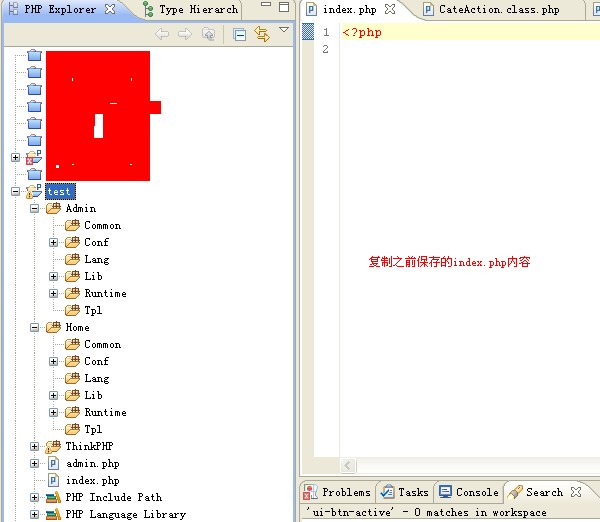Click the 'ui-btn-active' search result line
600x522 pixels.
coord(426,512)
